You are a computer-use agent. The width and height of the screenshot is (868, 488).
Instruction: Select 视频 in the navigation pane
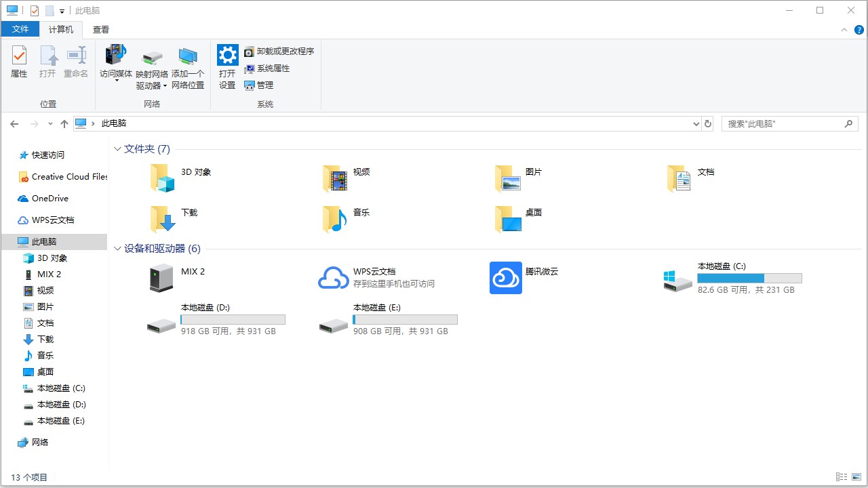(39, 291)
